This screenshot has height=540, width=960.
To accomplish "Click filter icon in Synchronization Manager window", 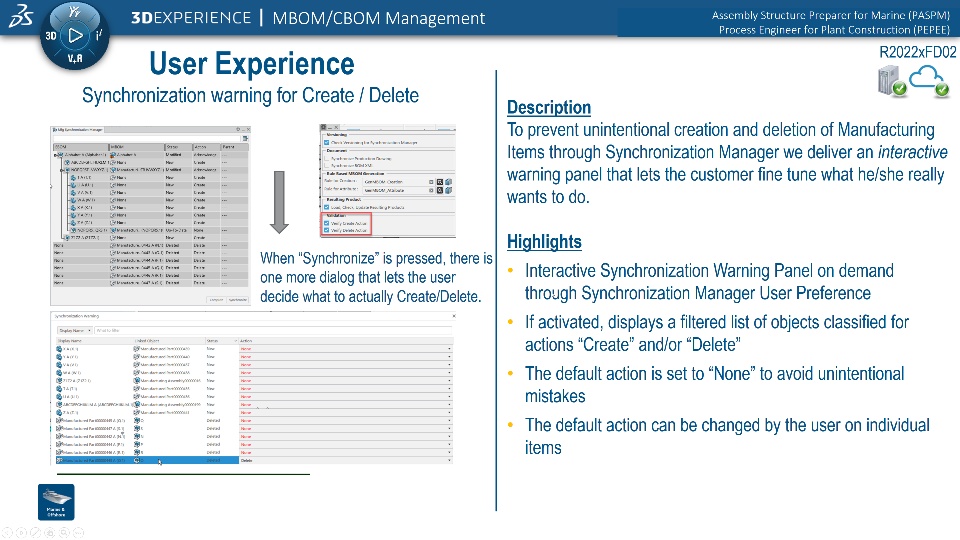I will (245, 138).
